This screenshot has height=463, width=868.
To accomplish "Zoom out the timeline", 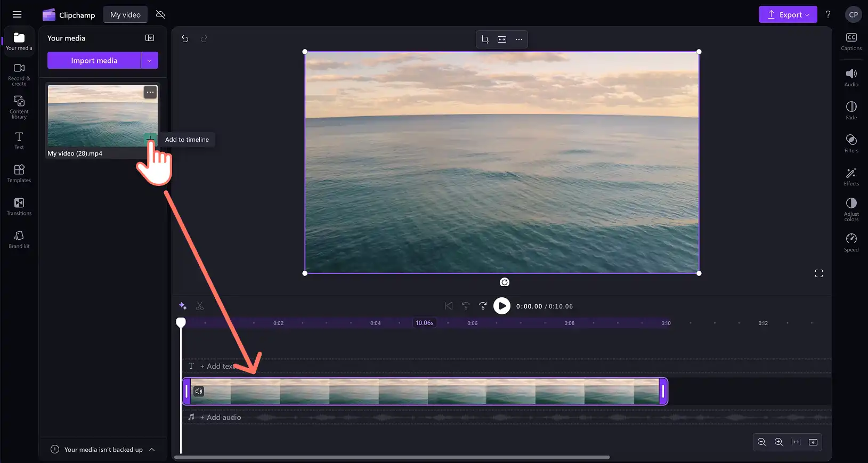I will pyautogui.click(x=762, y=442).
